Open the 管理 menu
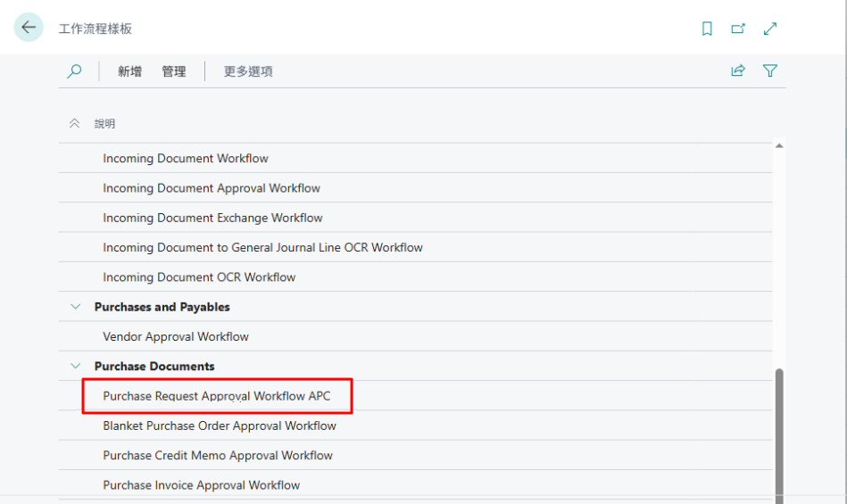Viewport: 847px width, 504px height. point(174,71)
